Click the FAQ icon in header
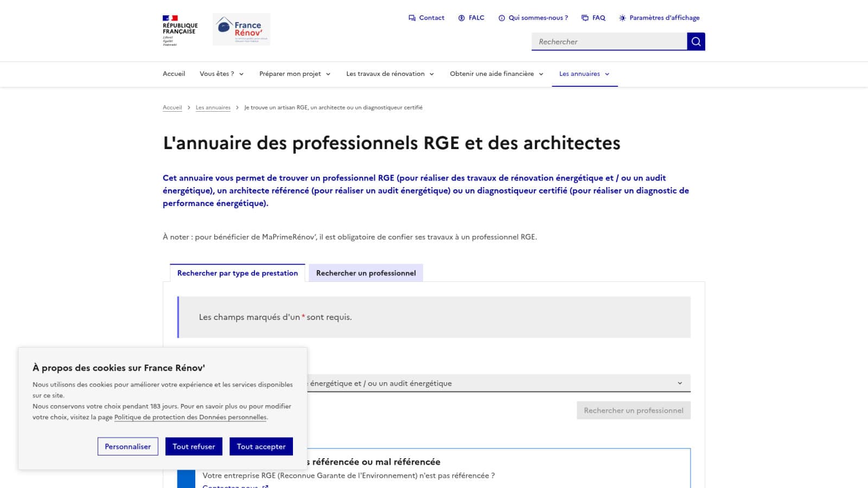This screenshot has width=868, height=488. point(585,18)
